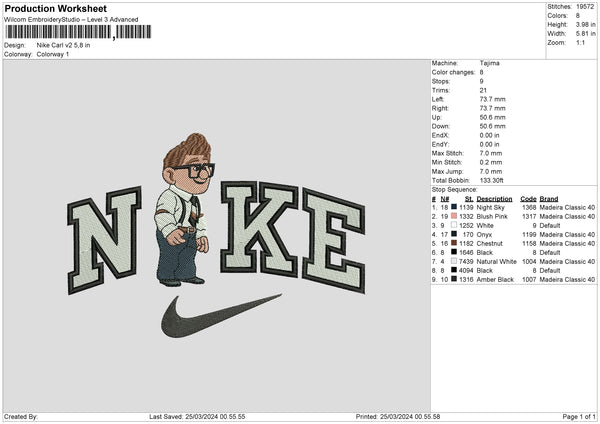Click the 'Production Worksheet' heading
This screenshot has height=424, width=600.
coord(55,8)
